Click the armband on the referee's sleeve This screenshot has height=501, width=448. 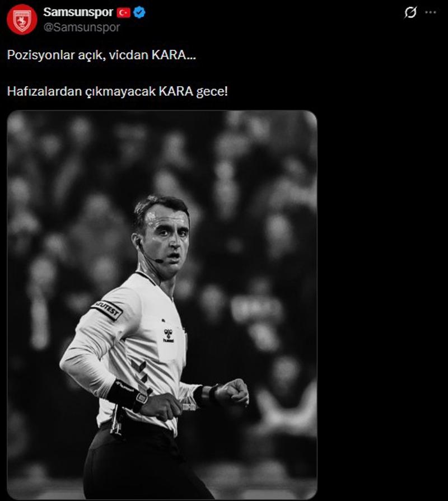[107, 310]
